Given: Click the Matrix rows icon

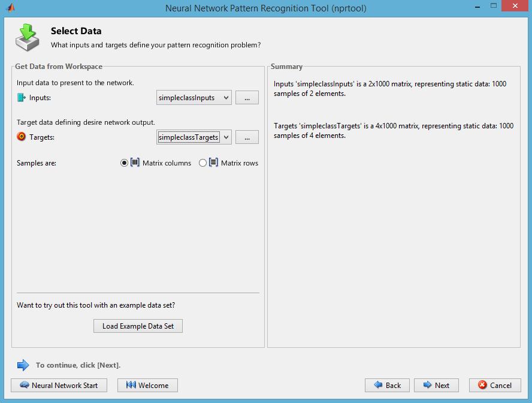Looking at the screenshot, I should [x=213, y=163].
